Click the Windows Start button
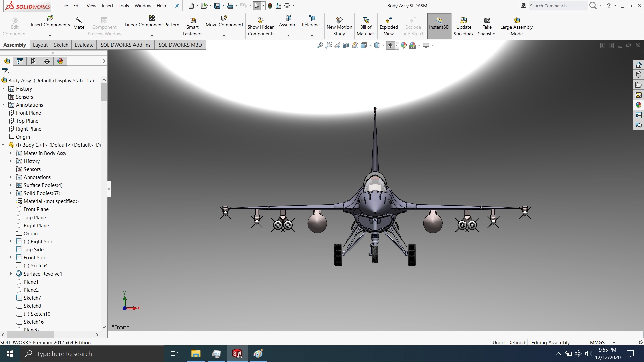 pos(10,354)
